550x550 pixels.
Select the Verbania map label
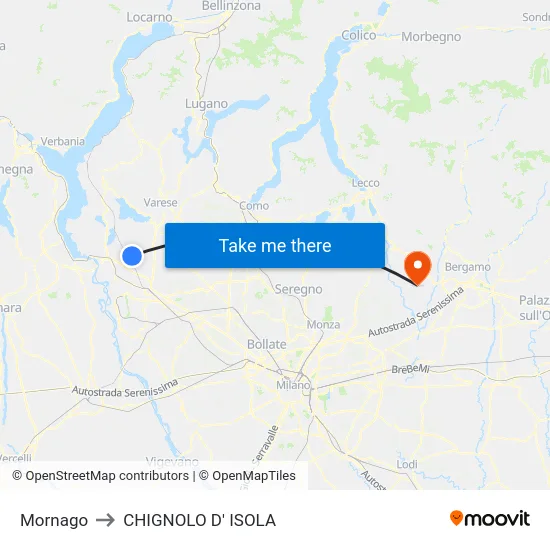pyautogui.click(x=63, y=141)
